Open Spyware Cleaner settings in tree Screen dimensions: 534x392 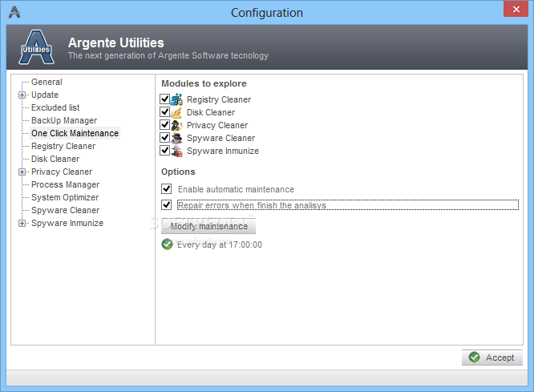click(x=66, y=211)
